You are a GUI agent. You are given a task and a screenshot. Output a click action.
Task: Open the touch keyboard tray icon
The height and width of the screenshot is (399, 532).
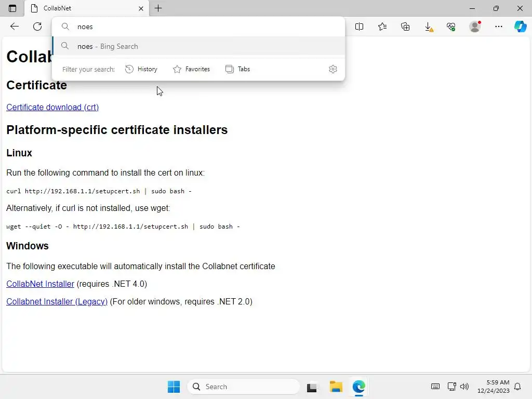[x=435, y=387]
